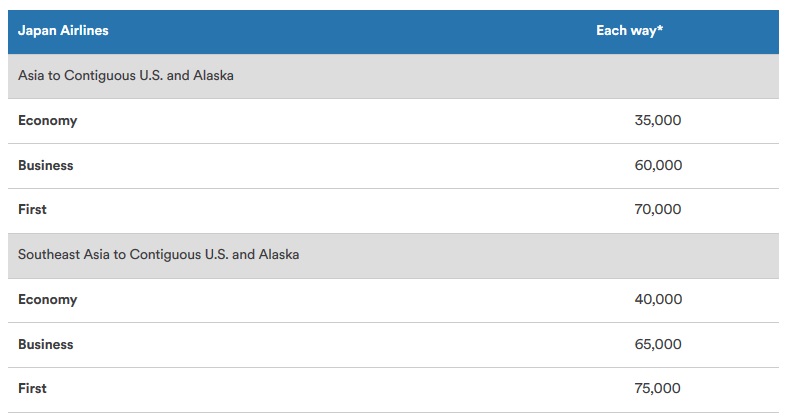Click the 40,000 miles value
Screen dimensions: 789x420
tap(658, 300)
